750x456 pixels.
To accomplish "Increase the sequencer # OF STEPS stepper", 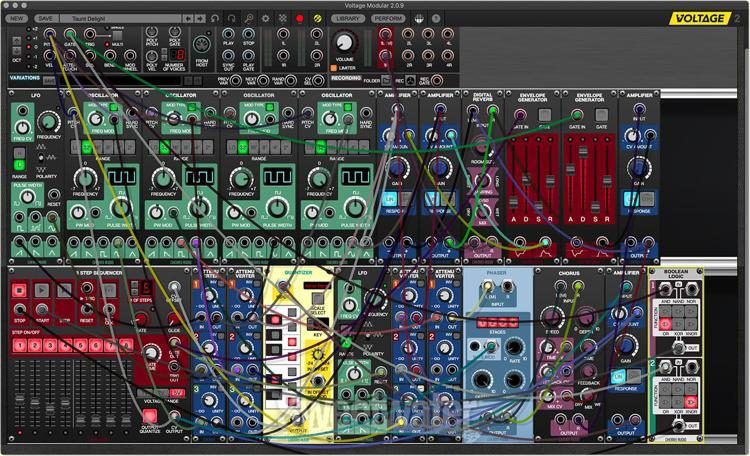I will click(135, 285).
